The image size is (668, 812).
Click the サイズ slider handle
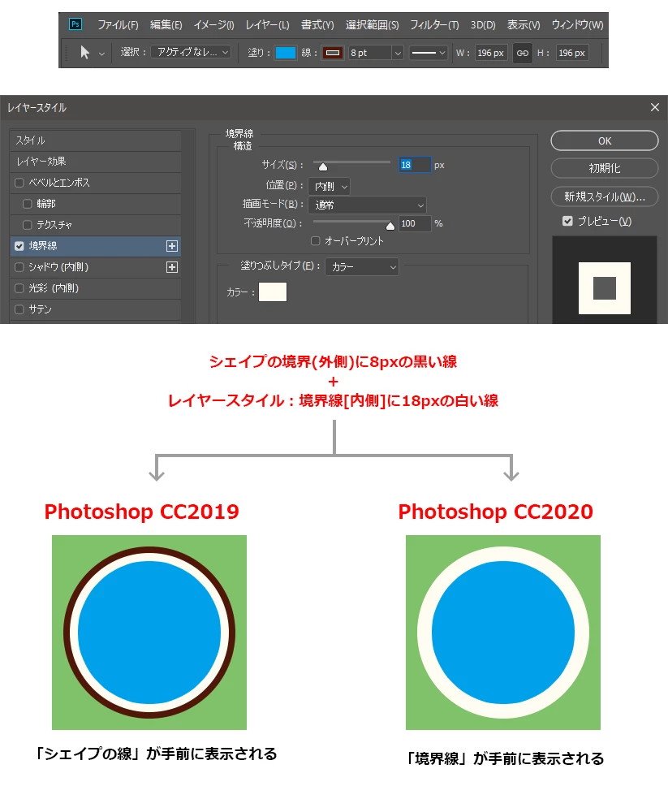[322, 166]
